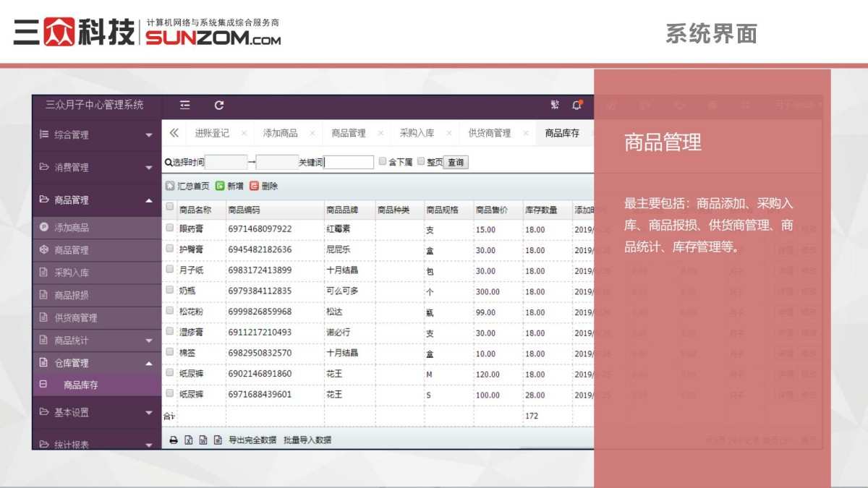
Task: Export the table using the Excel icon
Action: [x=190, y=440]
